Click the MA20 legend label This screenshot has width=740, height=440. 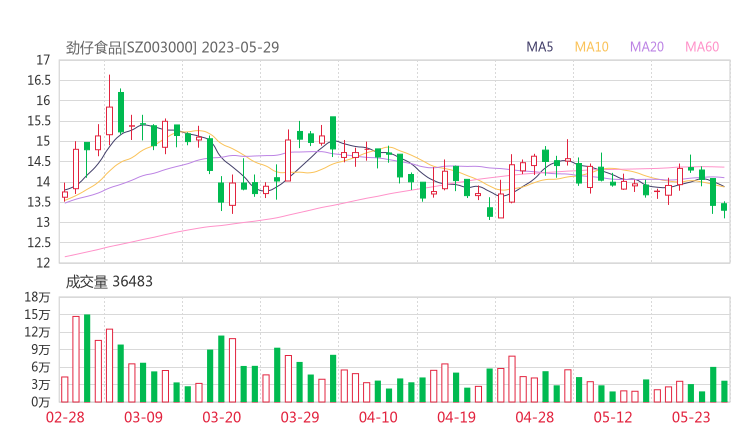(647, 47)
